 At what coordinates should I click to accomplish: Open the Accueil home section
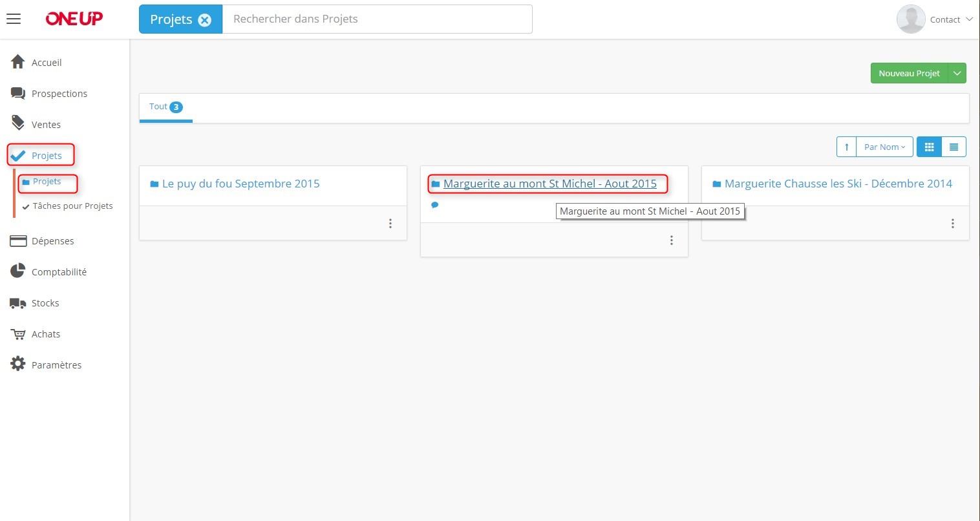pyautogui.click(x=46, y=63)
